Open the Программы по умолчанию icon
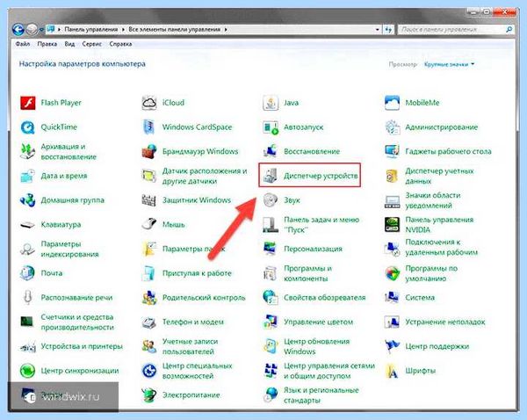This screenshot has width=527, height=420. pos(393,273)
